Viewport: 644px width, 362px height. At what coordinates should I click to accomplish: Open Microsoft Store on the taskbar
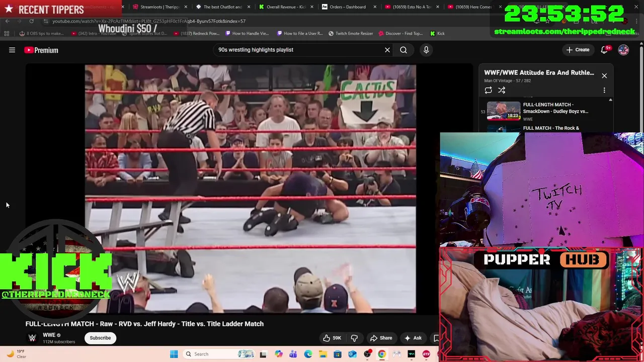tap(338, 354)
